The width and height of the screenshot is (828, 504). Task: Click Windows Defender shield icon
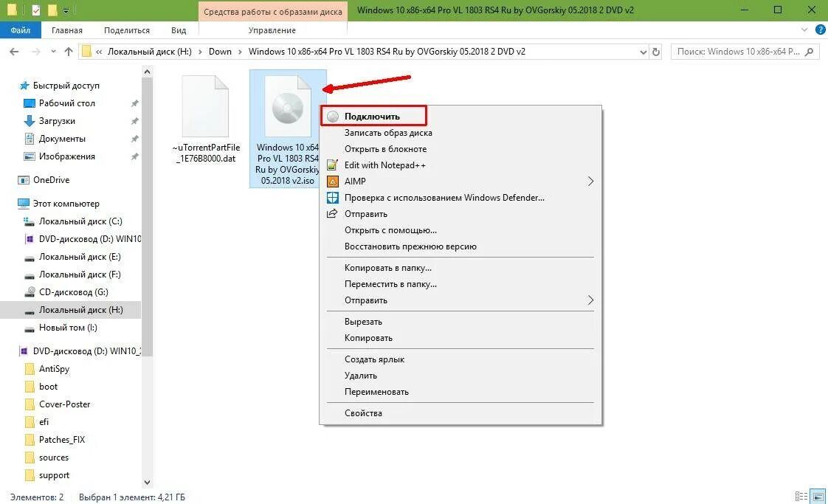point(332,198)
